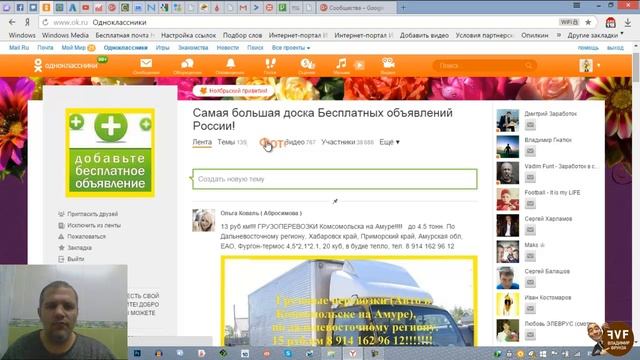
Task: Open Ольга Коваль post author name
Action: point(261,213)
